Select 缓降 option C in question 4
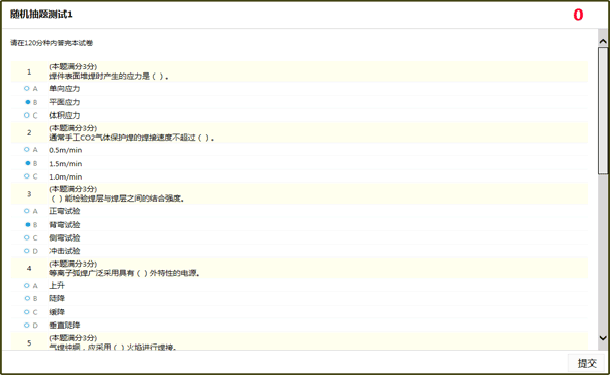Viewport: 610px width, 375px height. pyautogui.click(x=27, y=312)
